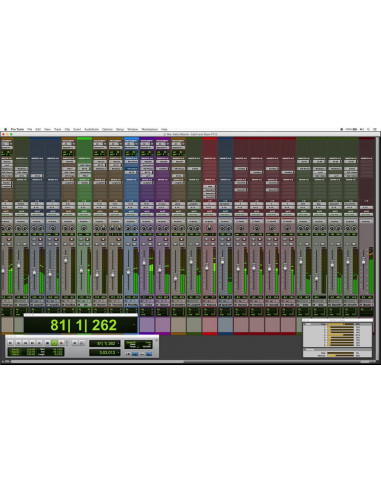Open the output path selector on master track

[x=366, y=207]
